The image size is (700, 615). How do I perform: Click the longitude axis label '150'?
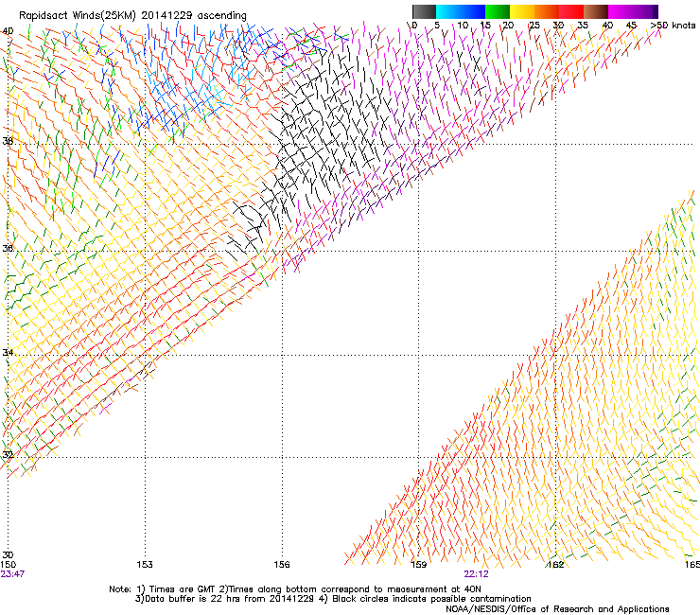point(8,565)
